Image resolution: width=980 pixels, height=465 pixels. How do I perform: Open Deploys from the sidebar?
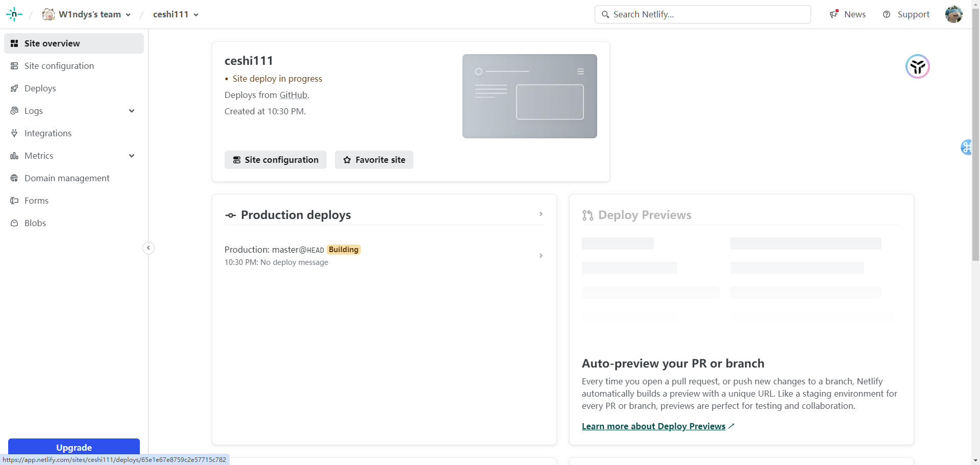[x=40, y=88]
